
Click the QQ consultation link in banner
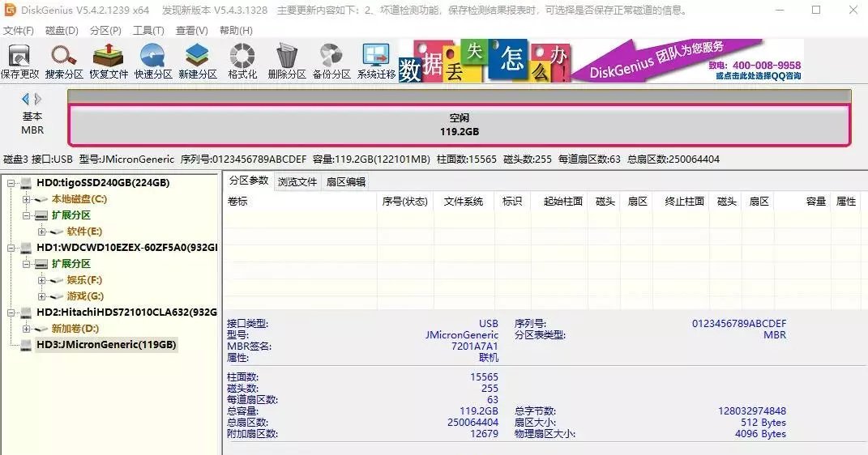pos(758,76)
